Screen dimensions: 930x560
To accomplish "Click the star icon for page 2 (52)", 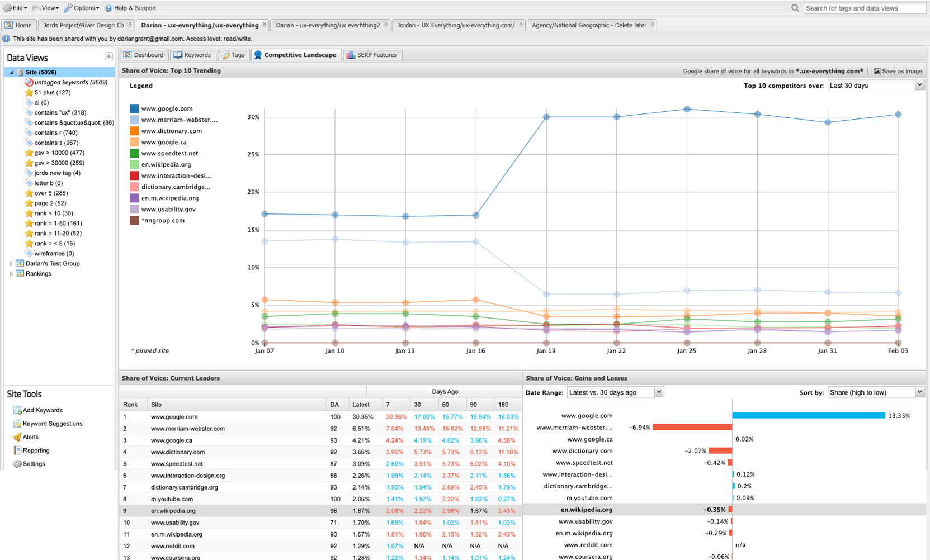I will tap(29, 203).
